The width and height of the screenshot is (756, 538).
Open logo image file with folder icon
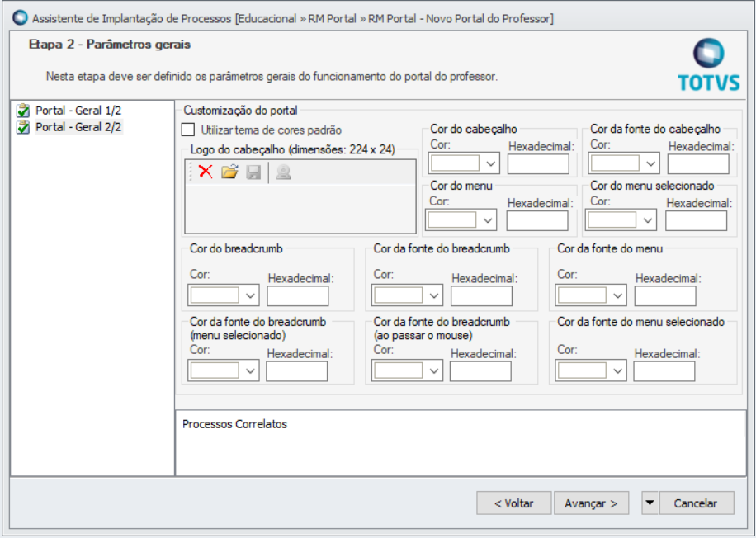pyautogui.click(x=229, y=172)
